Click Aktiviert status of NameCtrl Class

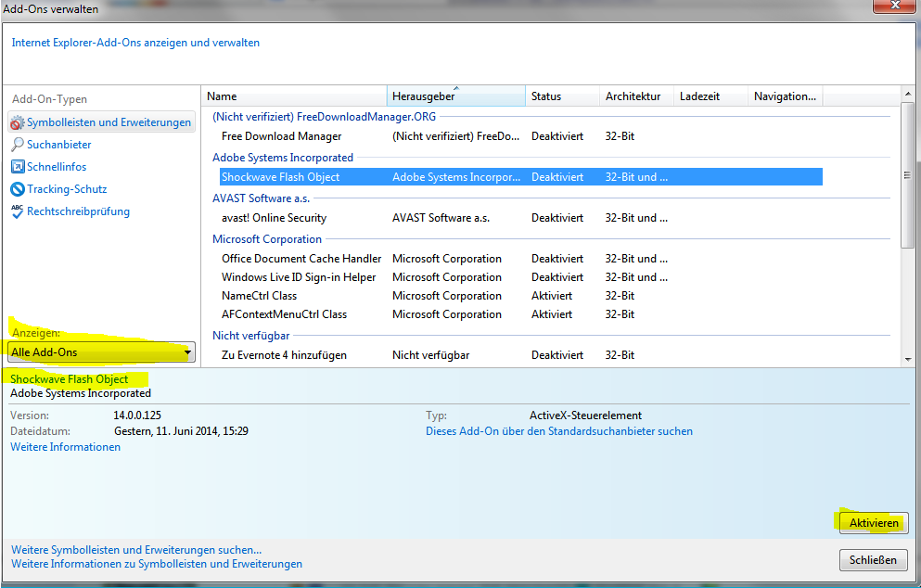click(552, 296)
